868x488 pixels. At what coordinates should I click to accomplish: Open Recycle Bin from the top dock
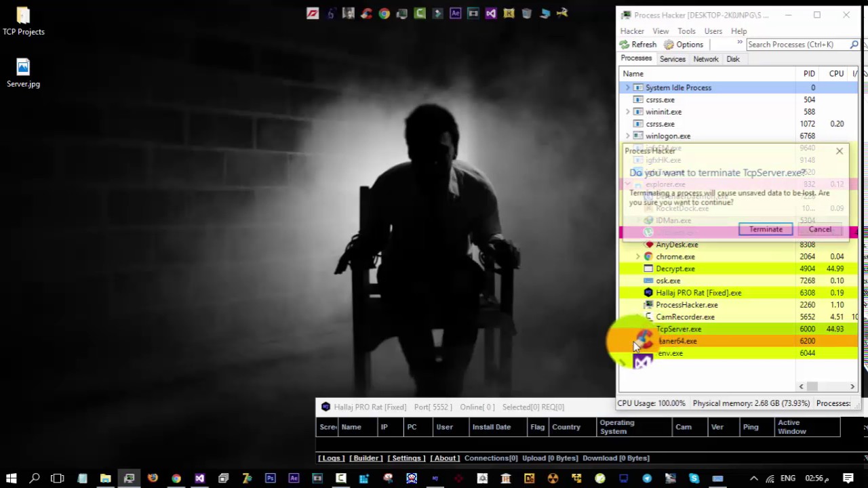tap(526, 13)
